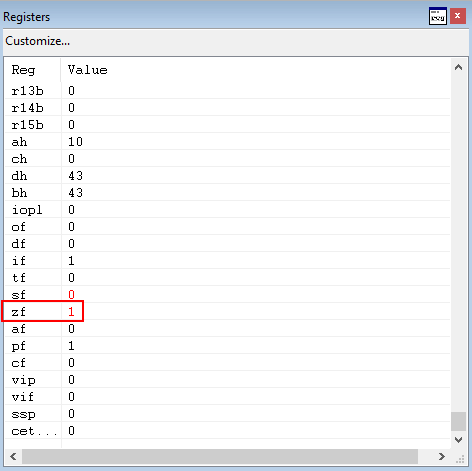Screen dimensions: 472x471
Task: Click the Value column header
Action: [88, 70]
